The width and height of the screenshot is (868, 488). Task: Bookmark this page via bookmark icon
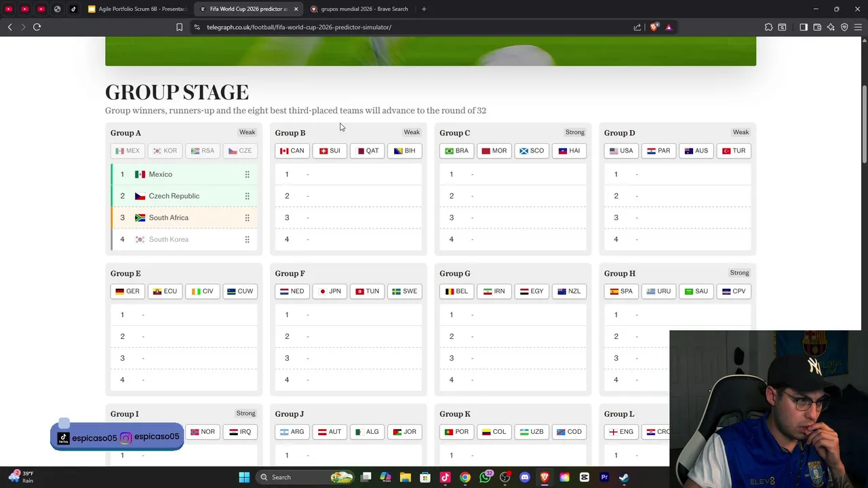coord(179,27)
